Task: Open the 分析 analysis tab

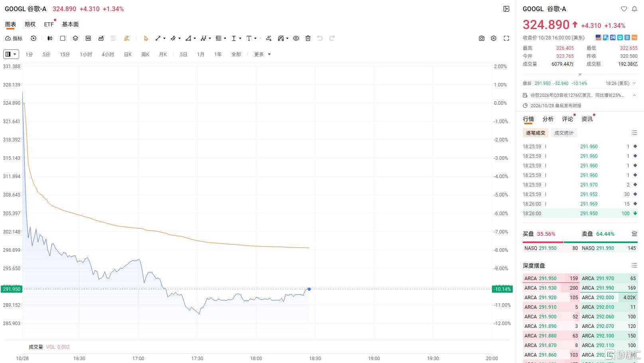Action: [548, 119]
